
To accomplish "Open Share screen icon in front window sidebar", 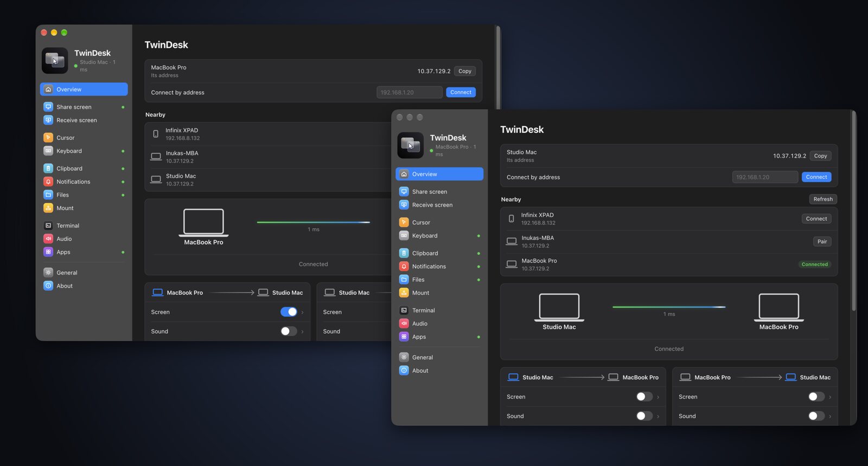I will point(404,191).
